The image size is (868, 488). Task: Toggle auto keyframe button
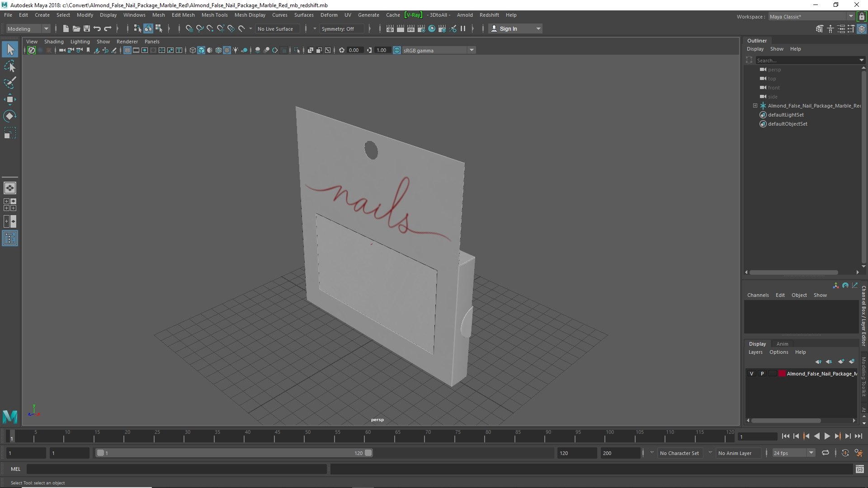pos(845,453)
